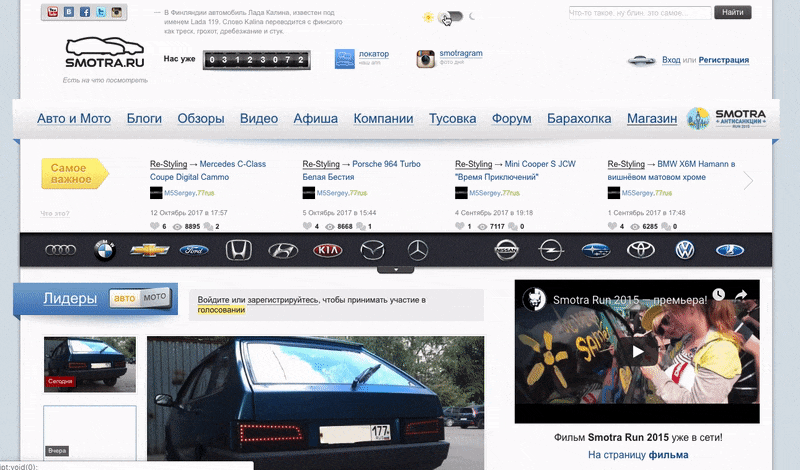Open the Обзоры menu
800x470 pixels.
click(x=201, y=118)
